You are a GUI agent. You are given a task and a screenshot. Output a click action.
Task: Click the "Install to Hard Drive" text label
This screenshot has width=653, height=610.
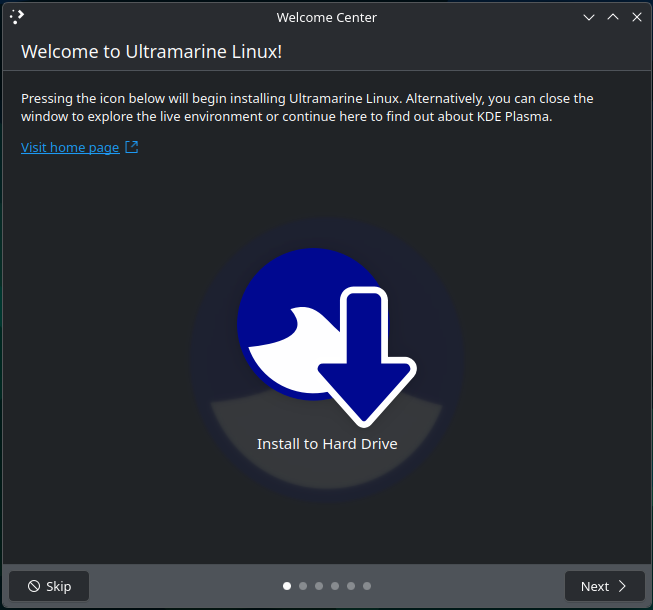[327, 444]
